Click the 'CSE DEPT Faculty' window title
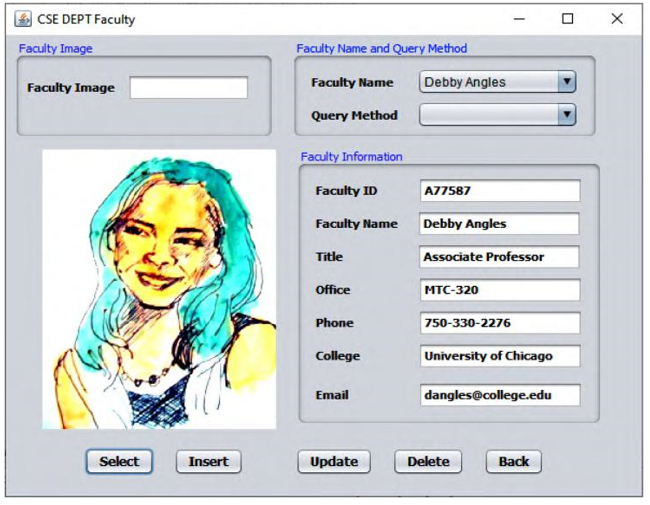Viewport: 650px width, 505px height. [86, 19]
